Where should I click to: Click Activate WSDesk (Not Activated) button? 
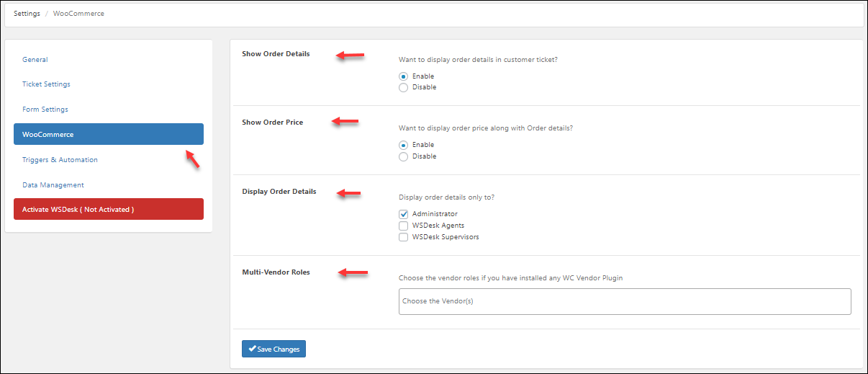pos(109,209)
